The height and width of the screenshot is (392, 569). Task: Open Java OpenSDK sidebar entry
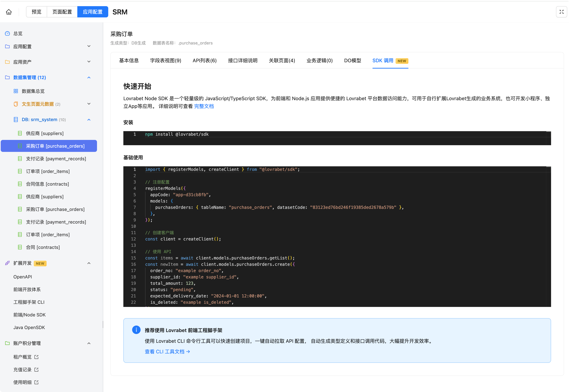(x=29, y=327)
